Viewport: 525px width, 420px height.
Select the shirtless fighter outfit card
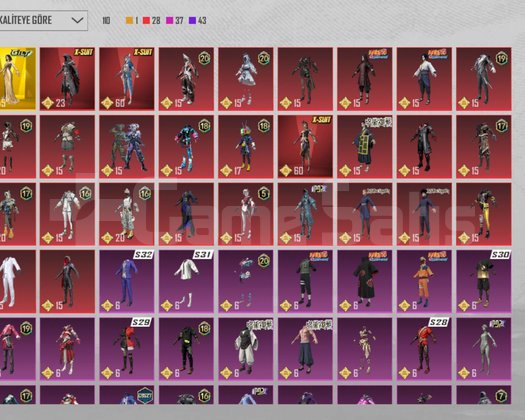tap(305, 349)
